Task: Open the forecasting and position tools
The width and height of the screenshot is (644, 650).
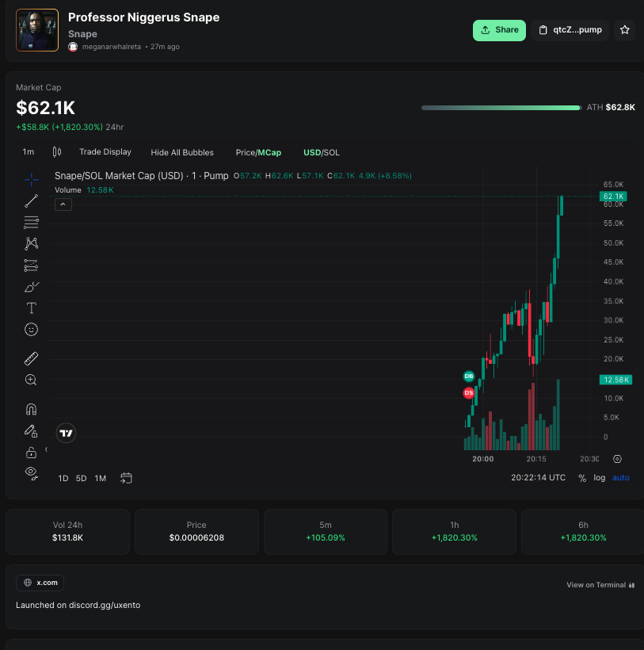Action: (x=32, y=266)
